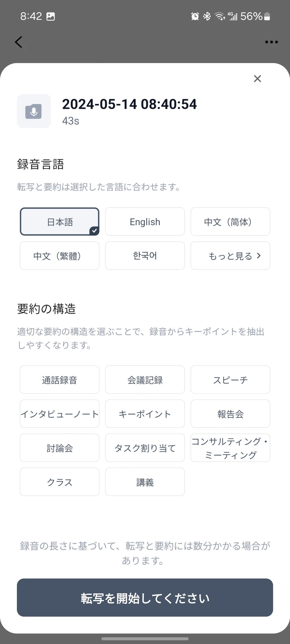Tap the alarm icon in status bar
This screenshot has height=644, width=290.
pyautogui.click(x=195, y=16)
